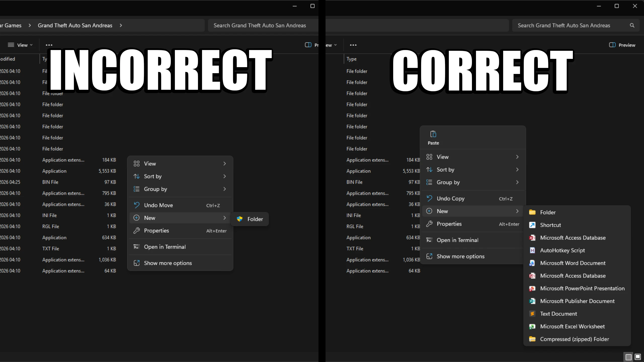Click the search magnifier icon in right window
This screenshot has height=362, width=644.
pyautogui.click(x=632, y=25)
